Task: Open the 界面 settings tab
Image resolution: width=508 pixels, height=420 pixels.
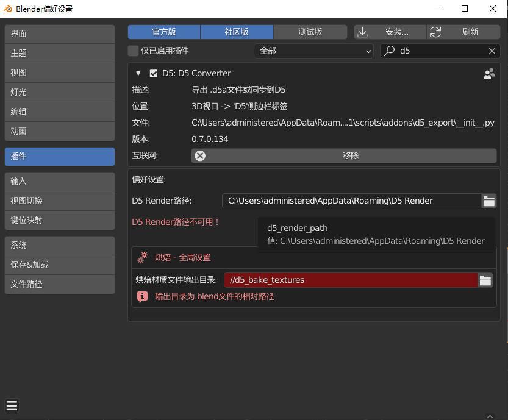Action: pyautogui.click(x=60, y=34)
